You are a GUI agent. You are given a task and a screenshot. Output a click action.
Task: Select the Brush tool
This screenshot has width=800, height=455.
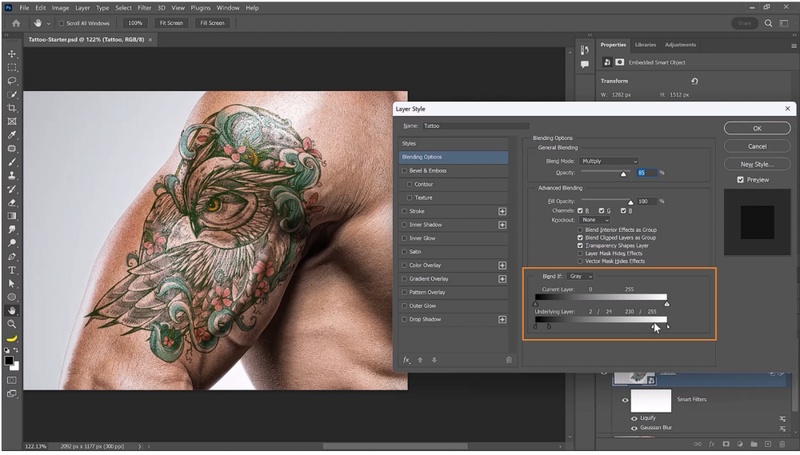12,162
